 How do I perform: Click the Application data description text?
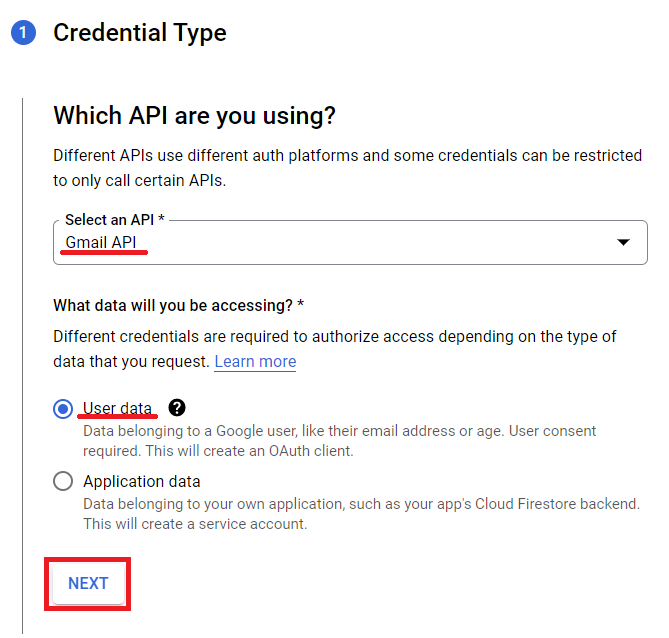(360, 513)
